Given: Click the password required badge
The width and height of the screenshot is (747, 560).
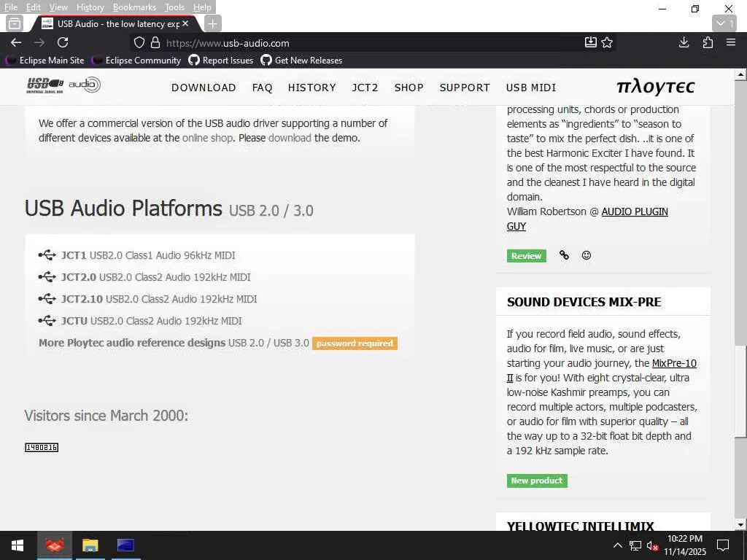Looking at the screenshot, I should [355, 343].
